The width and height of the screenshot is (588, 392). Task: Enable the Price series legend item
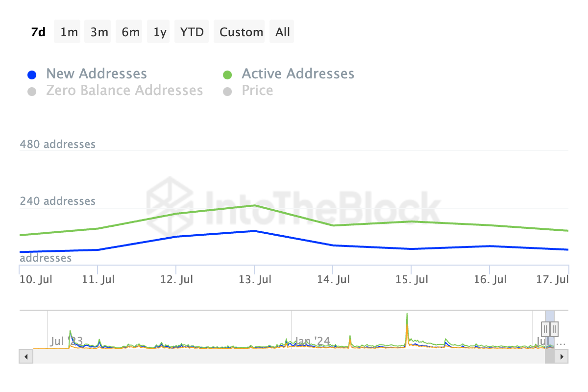pyautogui.click(x=248, y=91)
